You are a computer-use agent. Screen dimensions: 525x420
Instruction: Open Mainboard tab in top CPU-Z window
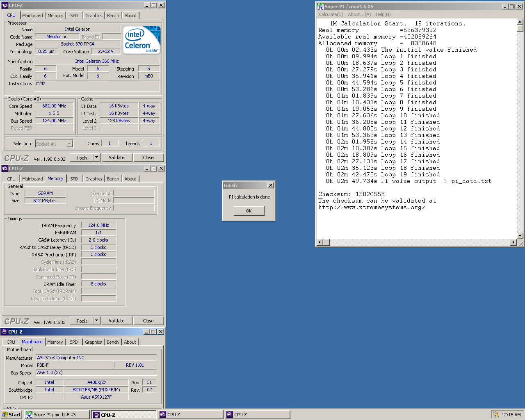32,16
